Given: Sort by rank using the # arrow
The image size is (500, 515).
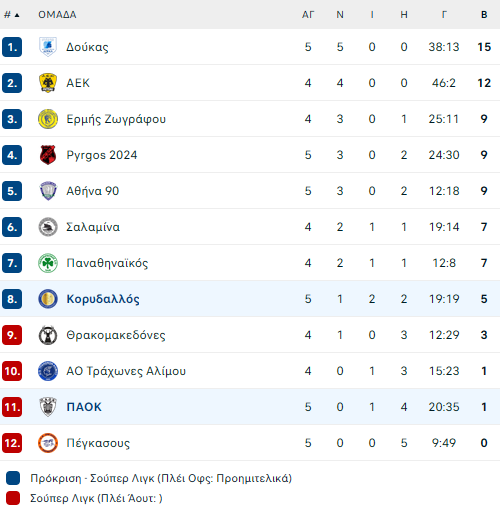Looking at the screenshot, I should click(x=12, y=15).
